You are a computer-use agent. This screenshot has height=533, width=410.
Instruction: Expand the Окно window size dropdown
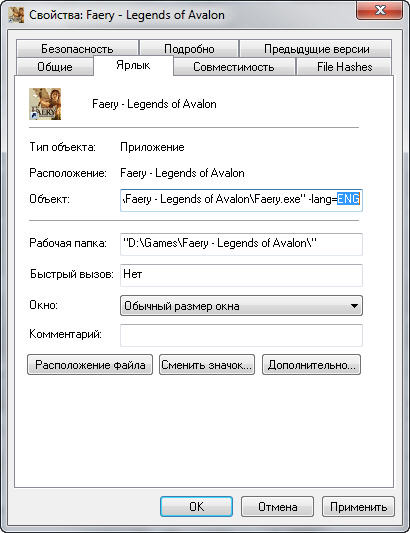pos(241,306)
